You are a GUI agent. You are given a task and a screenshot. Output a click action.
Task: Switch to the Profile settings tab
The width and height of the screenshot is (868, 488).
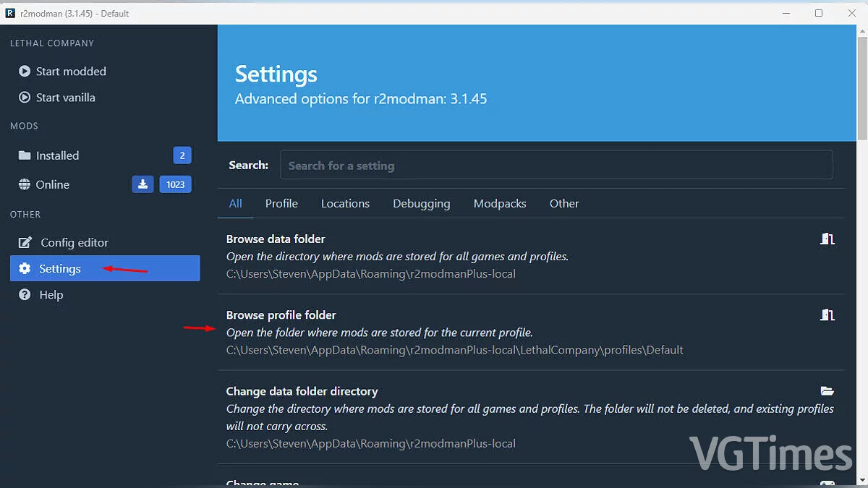tap(281, 204)
